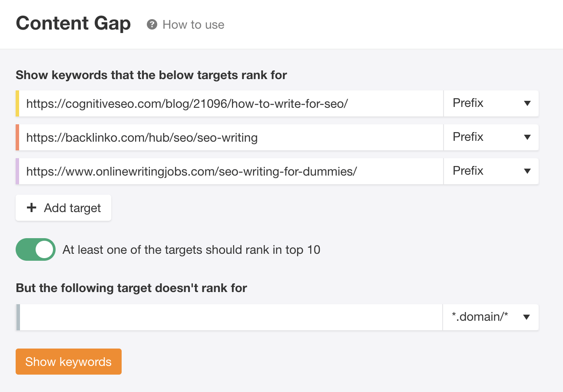Click the Add target button

(x=63, y=207)
